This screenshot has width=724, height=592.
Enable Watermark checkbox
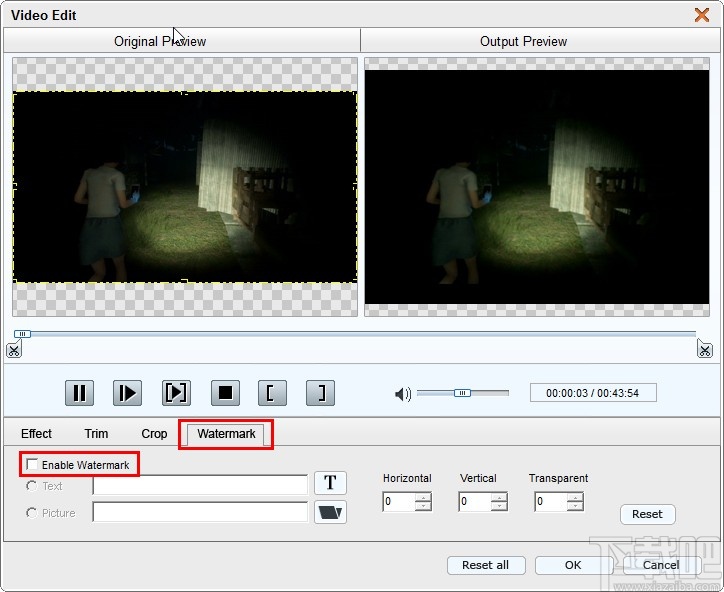[x=33, y=465]
